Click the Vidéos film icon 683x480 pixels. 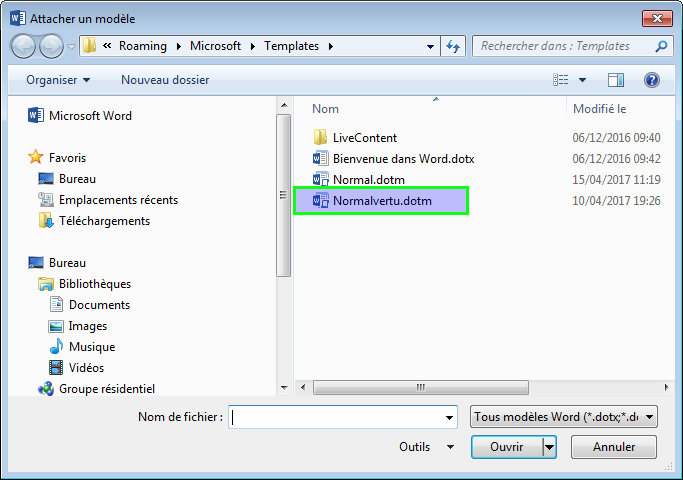(56, 368)
